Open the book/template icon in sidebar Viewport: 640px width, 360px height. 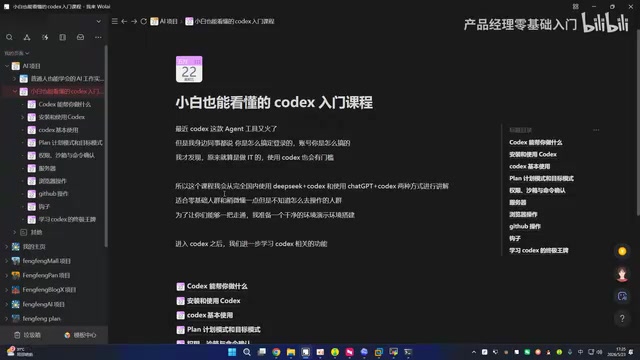click(x=62, y=37)
